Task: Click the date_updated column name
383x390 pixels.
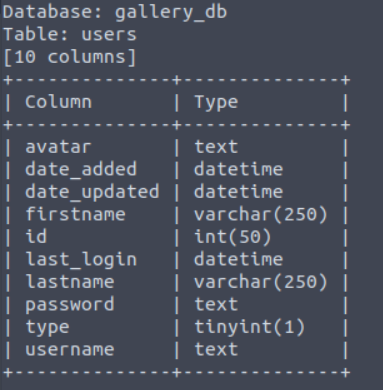Action: [92, 192]
